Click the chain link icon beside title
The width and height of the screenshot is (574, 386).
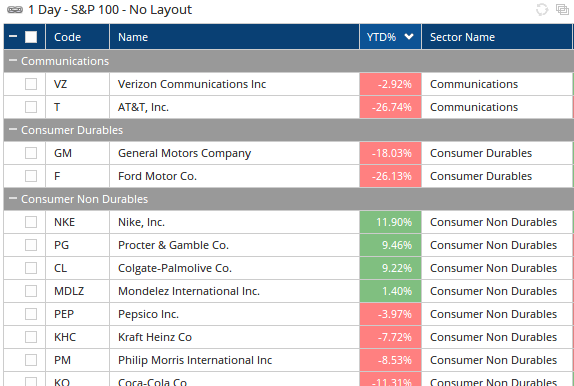[x=15, y=10]
